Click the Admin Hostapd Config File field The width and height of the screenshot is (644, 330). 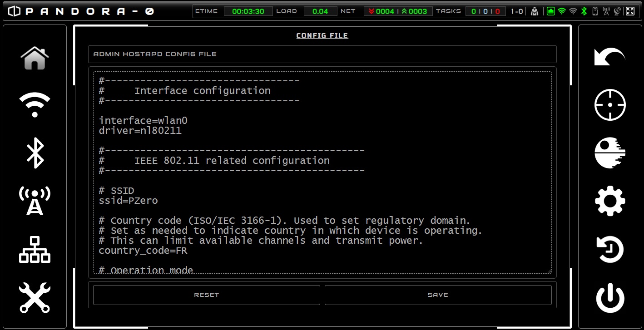click(x=322, y=54)
